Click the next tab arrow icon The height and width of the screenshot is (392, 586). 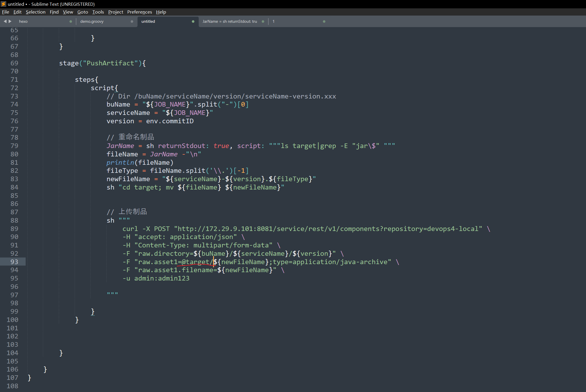(10, 21)
